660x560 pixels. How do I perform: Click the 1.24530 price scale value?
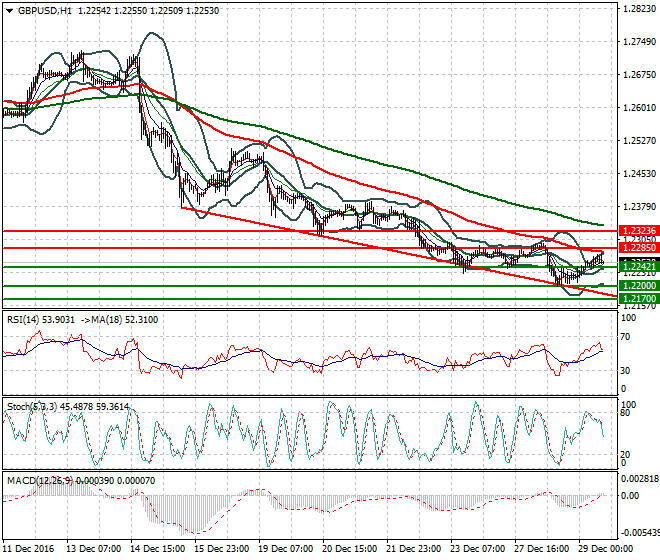[639, 173]
